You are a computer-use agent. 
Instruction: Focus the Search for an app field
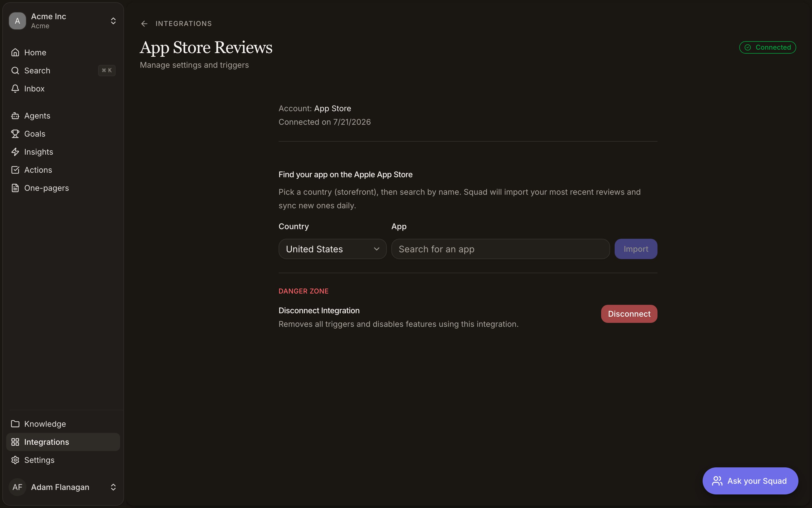tap(500, 249)
